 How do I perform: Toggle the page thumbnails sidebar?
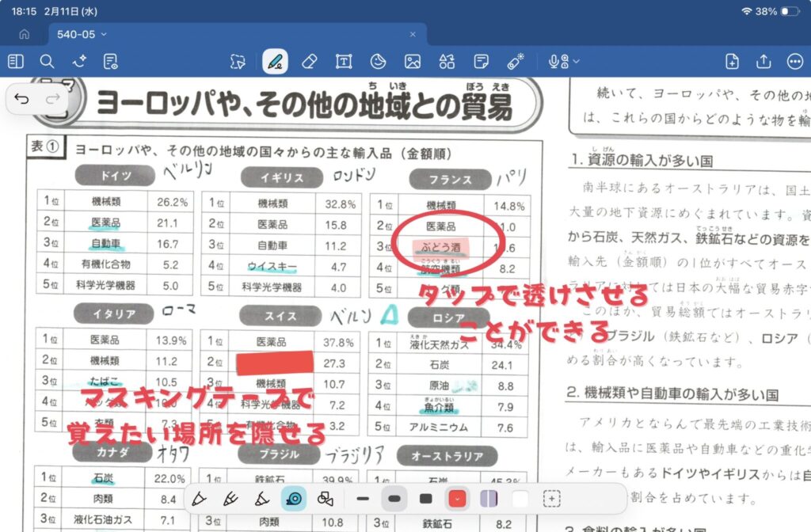(x=16, y=63)
